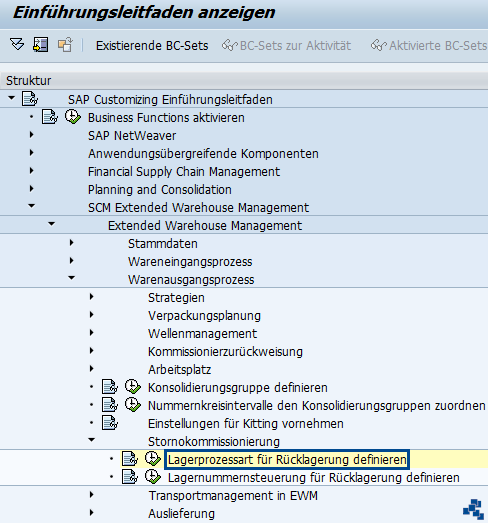Click glasses icon beside BC-Sets zur Aktivität

tap(230, 45)
